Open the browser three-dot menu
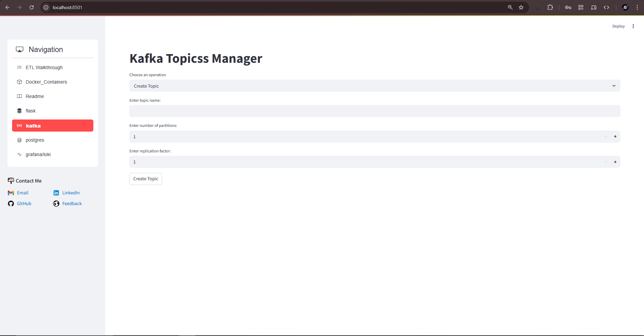Screen dimensions: 644x336 pos(638,7)
